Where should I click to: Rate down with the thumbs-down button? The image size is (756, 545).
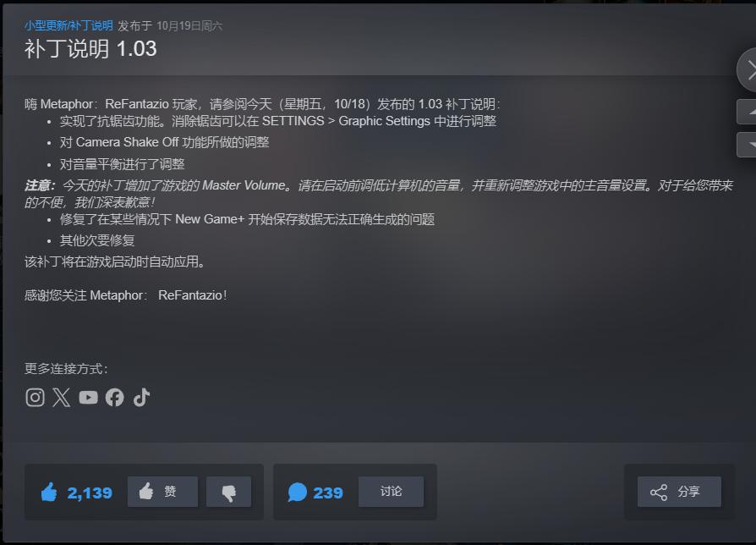[x=228, y=492]
